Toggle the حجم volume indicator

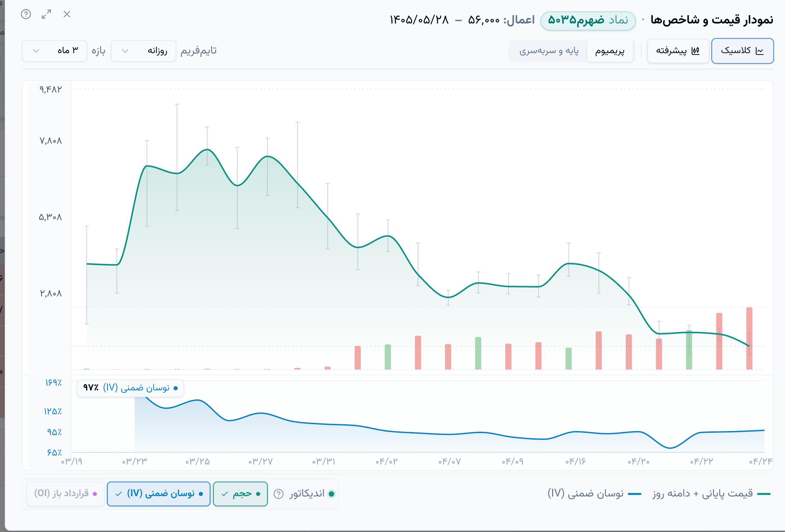240,494
